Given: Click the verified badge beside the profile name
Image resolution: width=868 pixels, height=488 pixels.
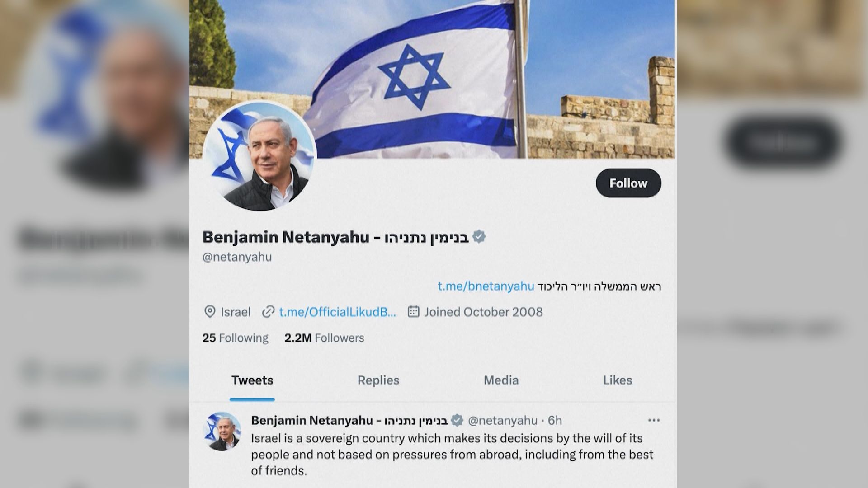Looking at the screenshot, I should 479,237.
